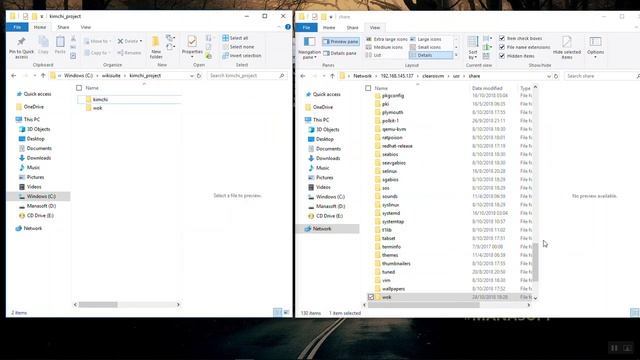Open Add columns dropdown in share ribbon
The image size is (640, 360).
pos(487,47)
